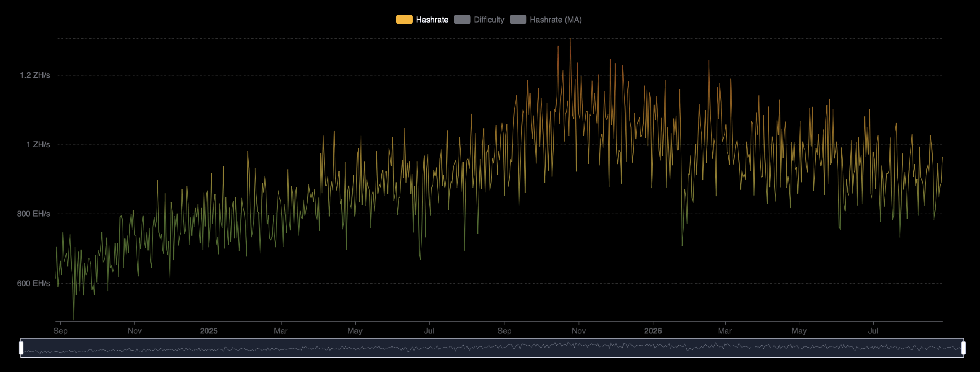Click the 800 EH/s axis label
Screen dimensions: 980x372
[33, 214]
